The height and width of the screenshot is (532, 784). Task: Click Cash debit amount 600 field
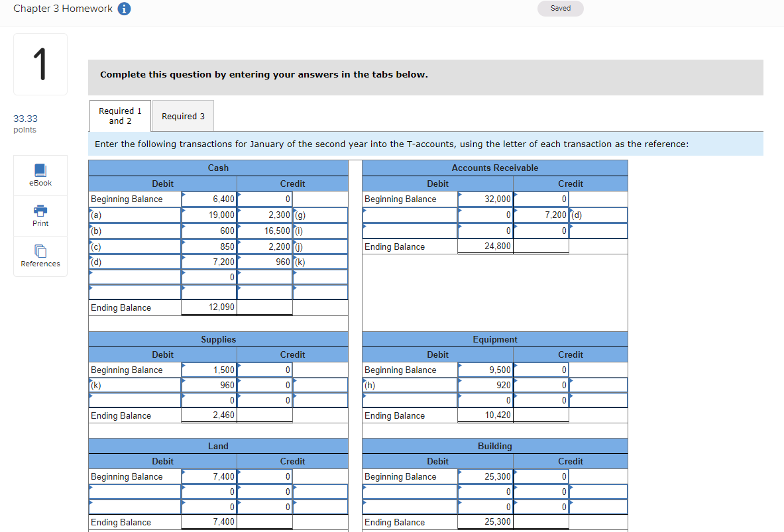209,231
